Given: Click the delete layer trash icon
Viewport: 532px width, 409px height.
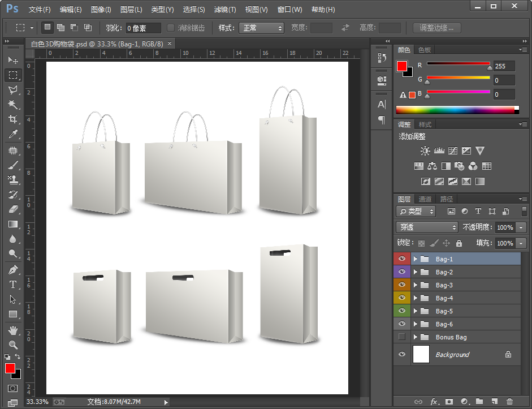Looking at the screenshot, I should pyautogui.click(x=509, y=402).
